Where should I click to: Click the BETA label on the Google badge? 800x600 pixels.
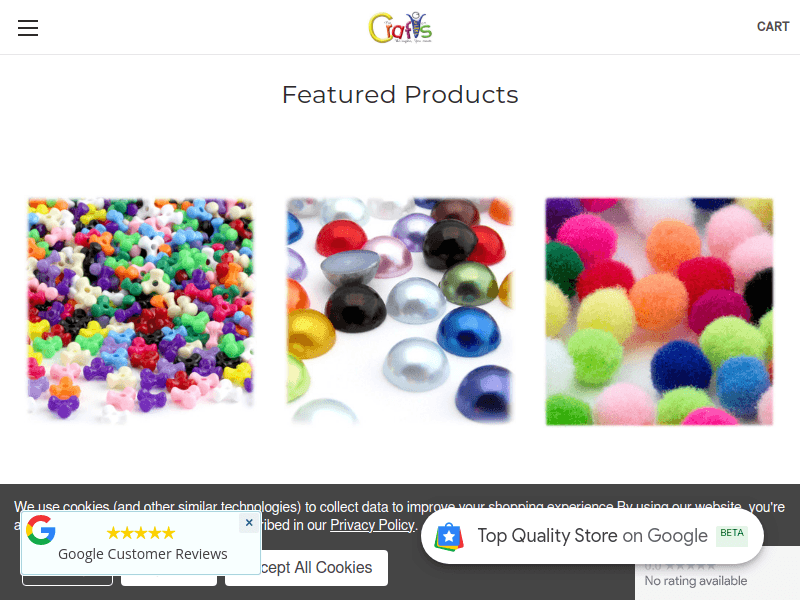click(732, 535)
